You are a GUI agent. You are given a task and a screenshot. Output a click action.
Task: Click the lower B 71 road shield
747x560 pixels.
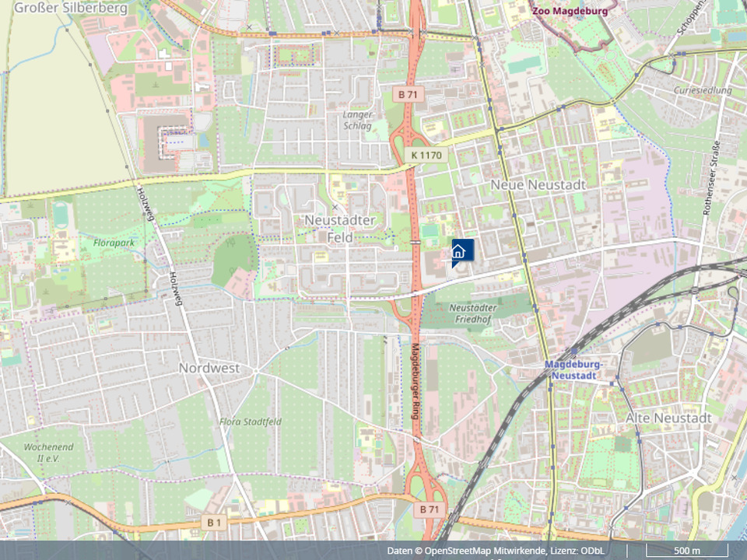coord(430,509)
